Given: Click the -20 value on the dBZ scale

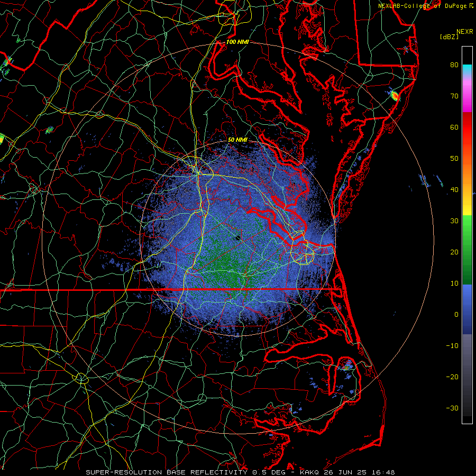Looking at the screenshot, I should tap(452, 377).
